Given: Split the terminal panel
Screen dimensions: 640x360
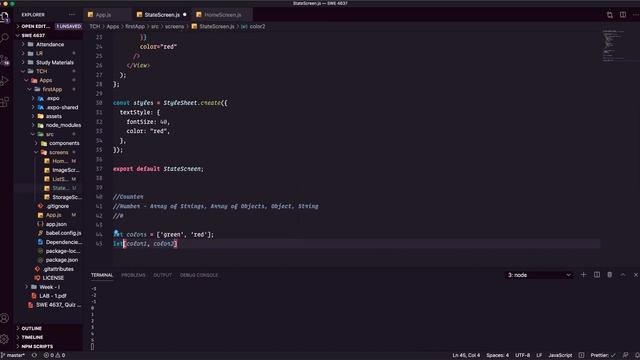Looking at the screenshot, I should [x=597, y=275].
